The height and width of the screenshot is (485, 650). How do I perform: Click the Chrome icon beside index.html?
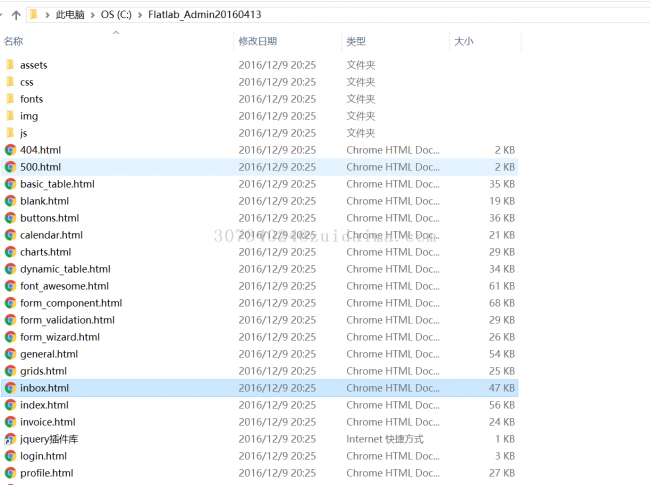tap(10, 405)
